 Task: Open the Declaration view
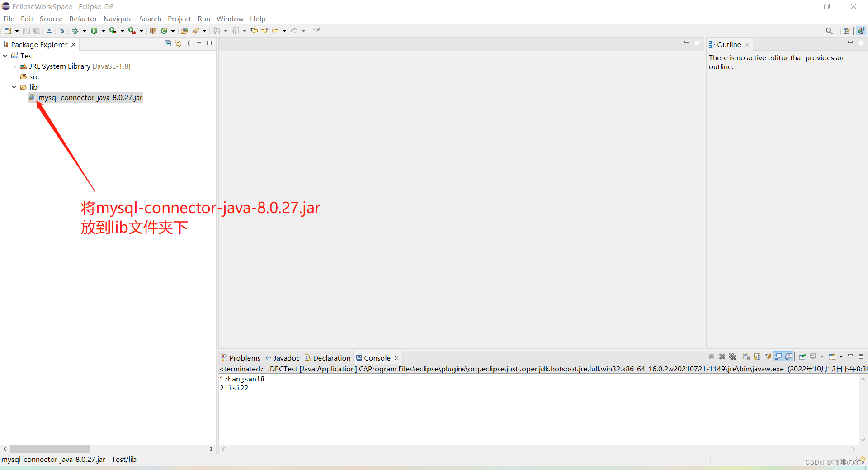click(x=331, y=357)
